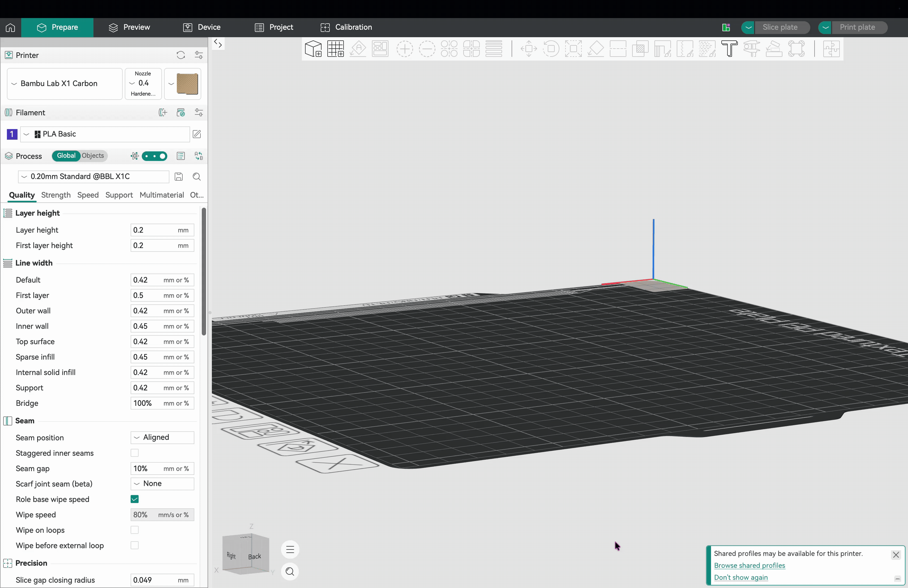The image size is (908, 588).
Task: Open the 0.20mm Standard process preset dropdown
Action: click(93, 177)
